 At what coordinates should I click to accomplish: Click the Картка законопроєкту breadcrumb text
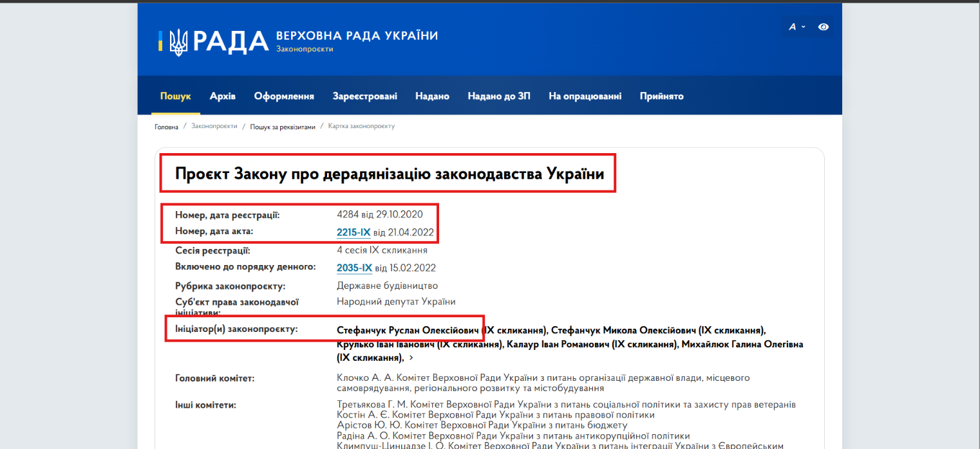(x=361, y=126)
